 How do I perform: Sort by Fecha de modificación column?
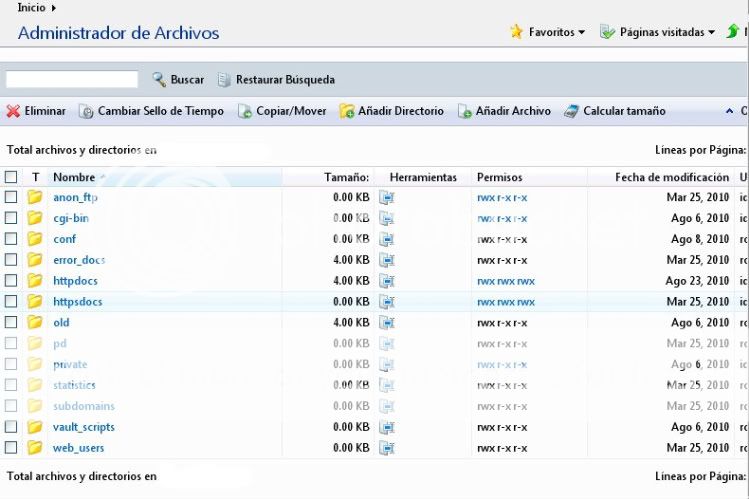[x=671, y=177]
